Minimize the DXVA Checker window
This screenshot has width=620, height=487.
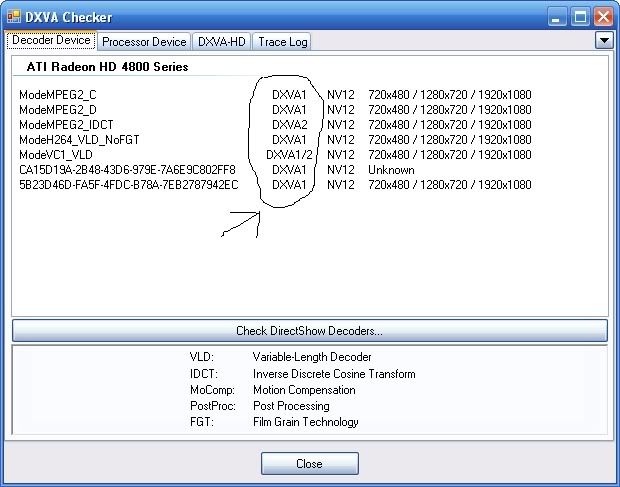coord(557,17)
